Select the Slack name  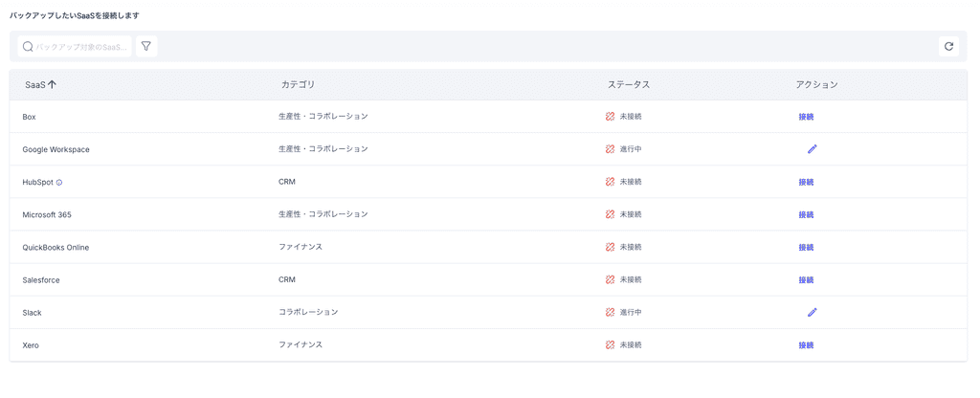pos(32,313)
